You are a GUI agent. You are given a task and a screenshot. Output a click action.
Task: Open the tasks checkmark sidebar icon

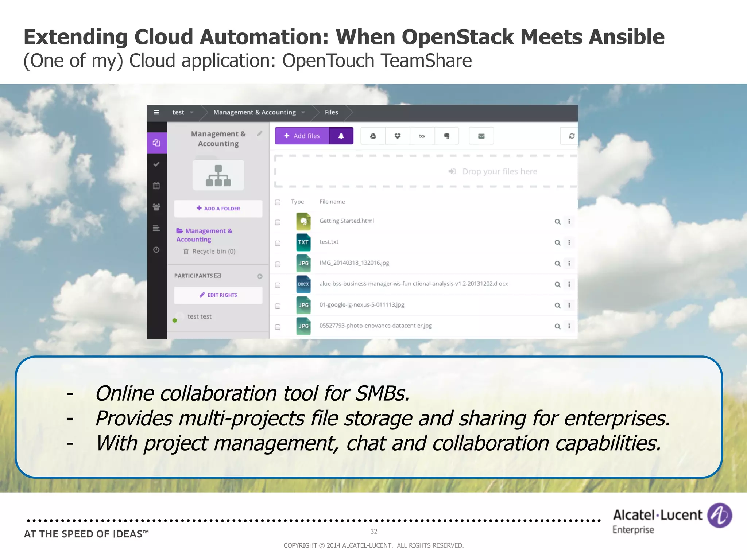click(156, 164)
